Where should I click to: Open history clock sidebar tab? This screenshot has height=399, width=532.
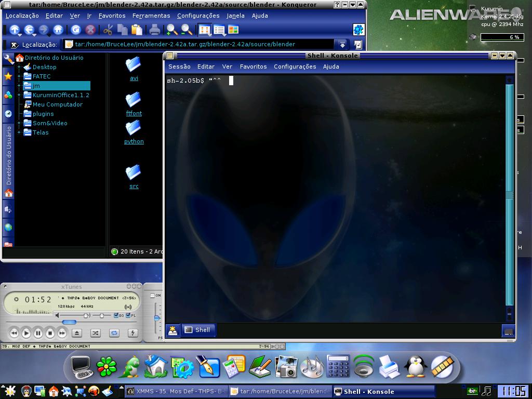(x=8, y=113)
